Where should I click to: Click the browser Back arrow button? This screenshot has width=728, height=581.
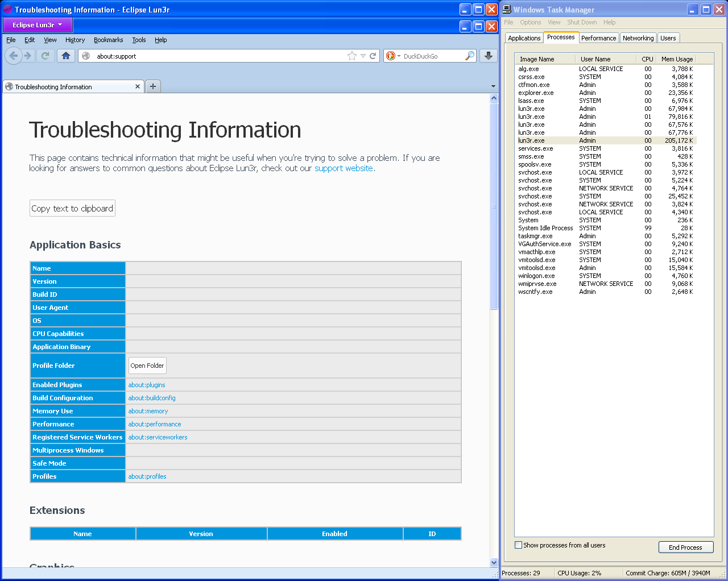tap(14, 56)
